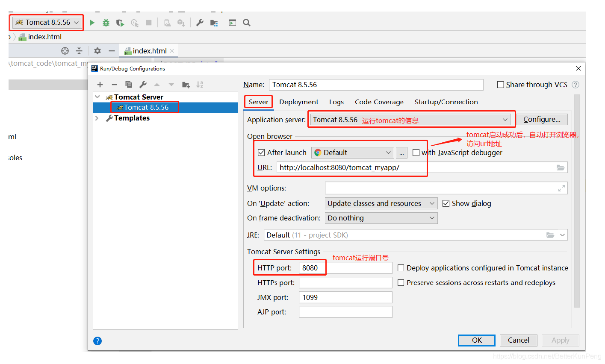Open On frame deactivation dropdown
Viewport: 605px width, 364px height.
[381, 218]
